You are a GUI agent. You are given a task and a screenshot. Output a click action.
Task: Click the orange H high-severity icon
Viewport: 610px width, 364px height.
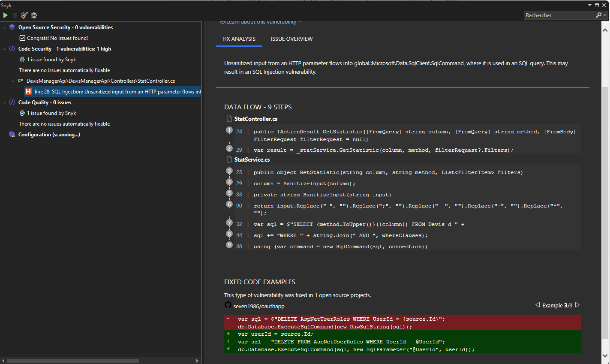click(28, 91)
